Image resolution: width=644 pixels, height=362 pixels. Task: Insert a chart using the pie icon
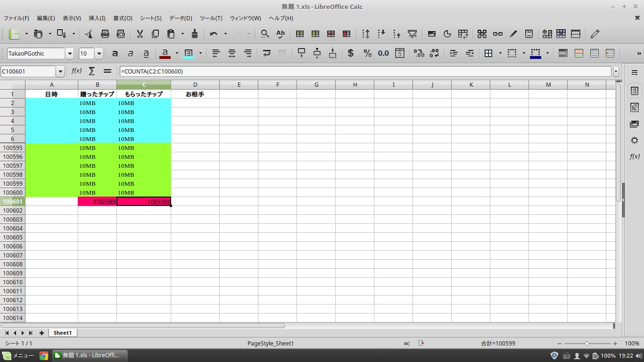447,34
